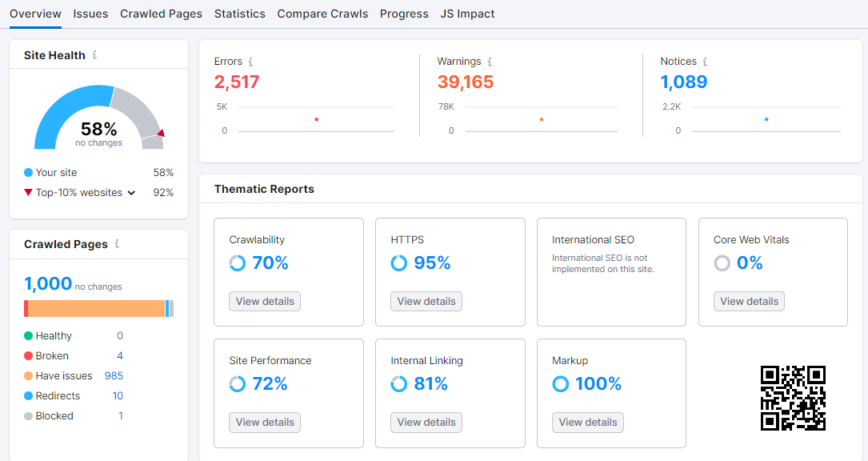The image size is (868, 461).
Task: Click the QR code image
Action: point(793,399)
